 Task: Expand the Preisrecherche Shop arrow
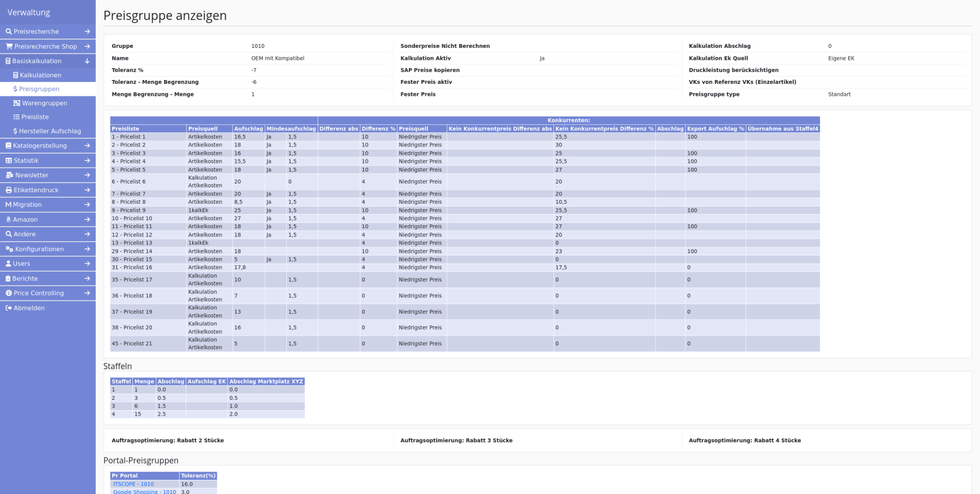pyautogui.click(x=87, y=46)
